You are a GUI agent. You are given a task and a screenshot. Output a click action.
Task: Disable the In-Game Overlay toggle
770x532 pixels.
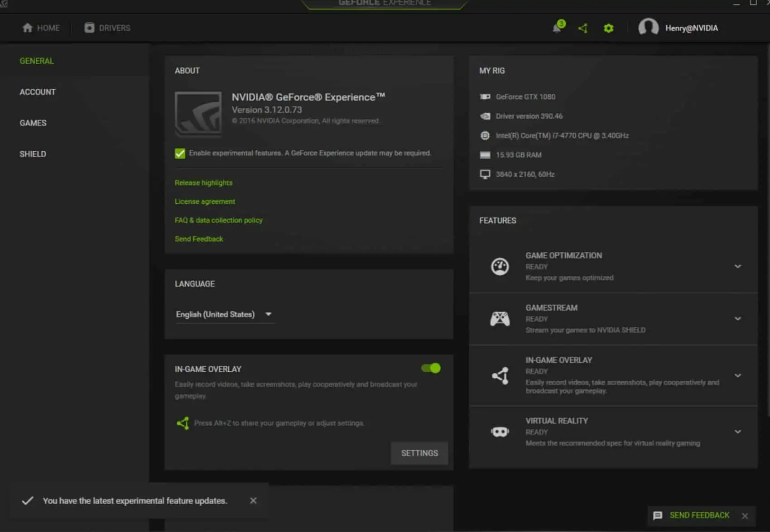coord(430,368)
